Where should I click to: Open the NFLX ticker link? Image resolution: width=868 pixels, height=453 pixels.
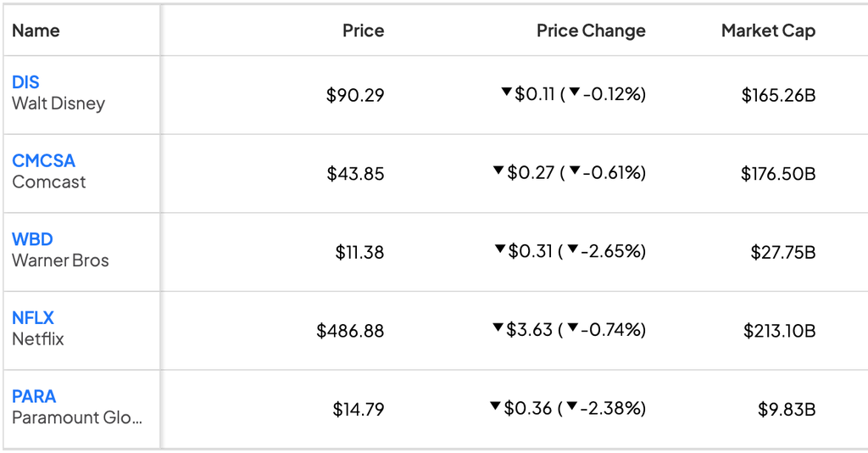pos(33,318)
